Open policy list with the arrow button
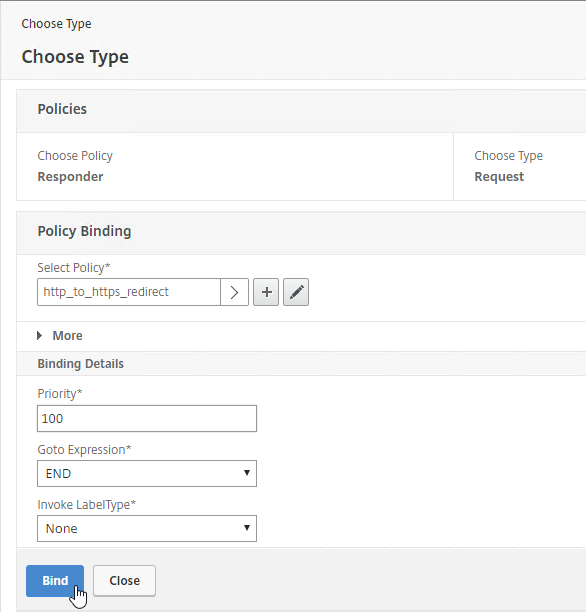This screenshot has height=612, width=586. (234, 292)
